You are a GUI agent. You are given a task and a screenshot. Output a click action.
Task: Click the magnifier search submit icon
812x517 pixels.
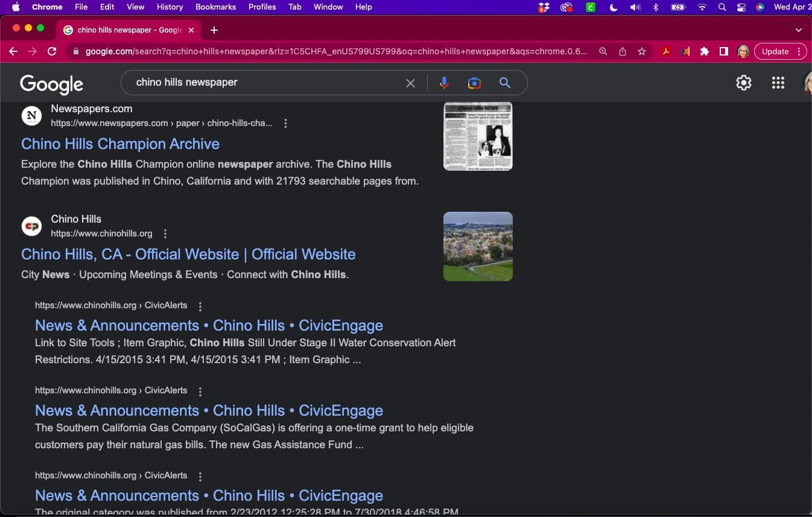pos(505,83)
